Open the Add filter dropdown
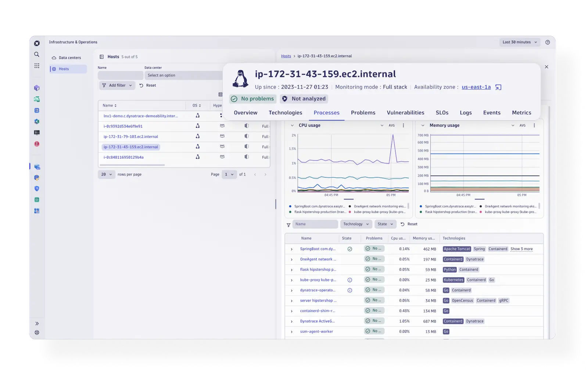Viewport: 588px width, 375px height. [x=117, y=86]
